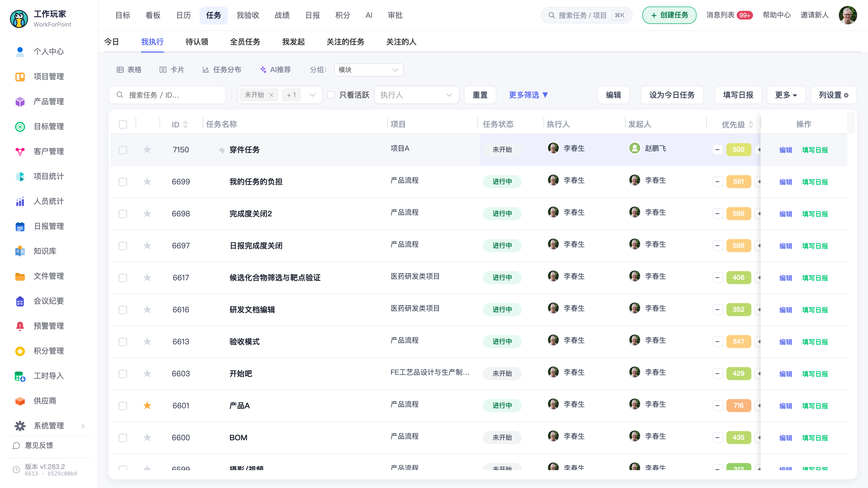Image resolution: width=868 pixels, height=488 pixels.
Task: Open the 分组 模块 dropdown
Action: 369,70
